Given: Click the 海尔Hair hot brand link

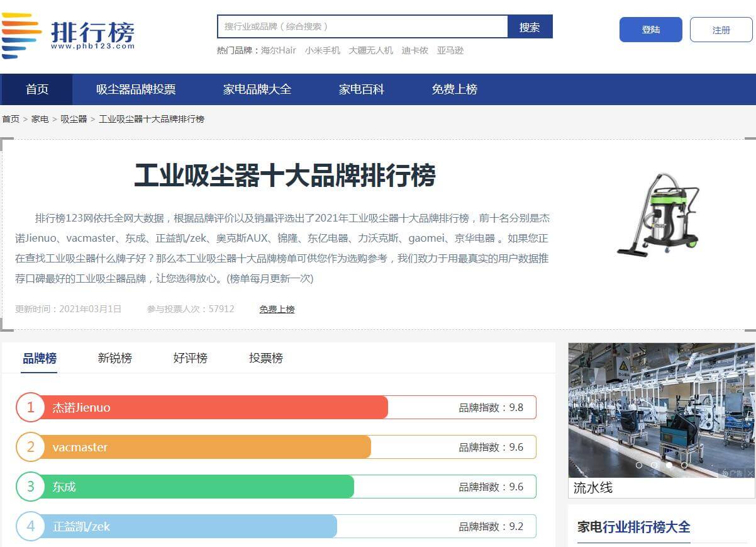Looking at the screenshot, I should [x=279, y=50].
